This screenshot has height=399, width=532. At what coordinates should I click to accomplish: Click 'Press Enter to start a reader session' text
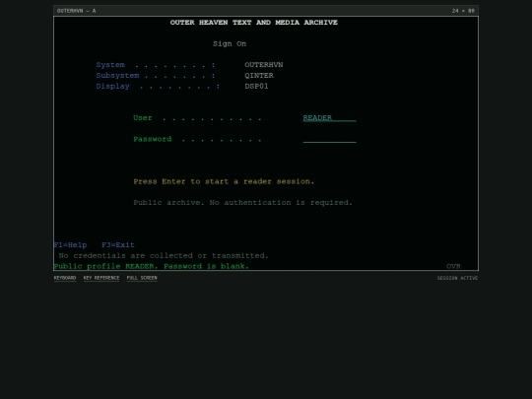[224, 181]
